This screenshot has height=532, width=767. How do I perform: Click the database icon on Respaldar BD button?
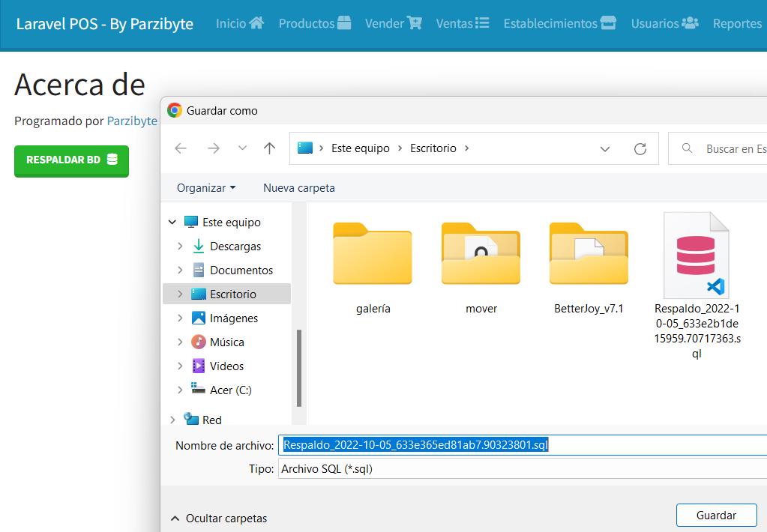(x=112, y=159)
